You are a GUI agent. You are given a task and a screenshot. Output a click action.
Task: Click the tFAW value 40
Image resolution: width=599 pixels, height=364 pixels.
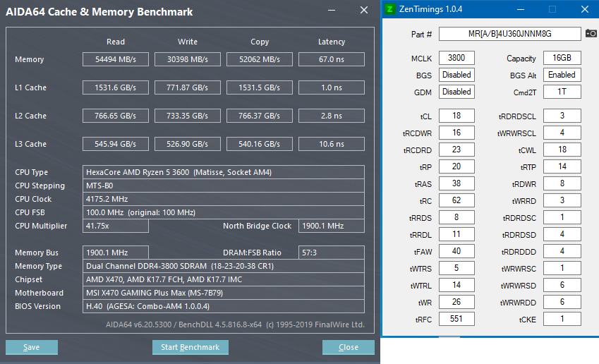click(456, 251)
